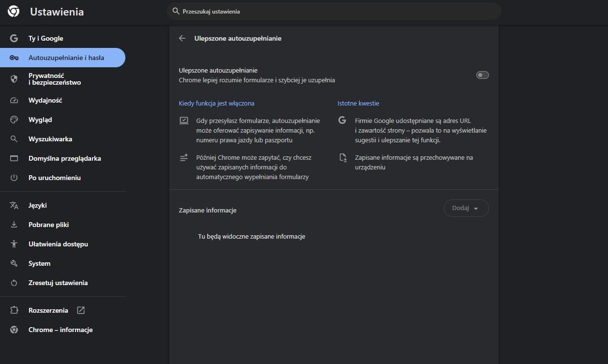Open Chrome – informacje page
608x364 pixels.
pos(61,330)
